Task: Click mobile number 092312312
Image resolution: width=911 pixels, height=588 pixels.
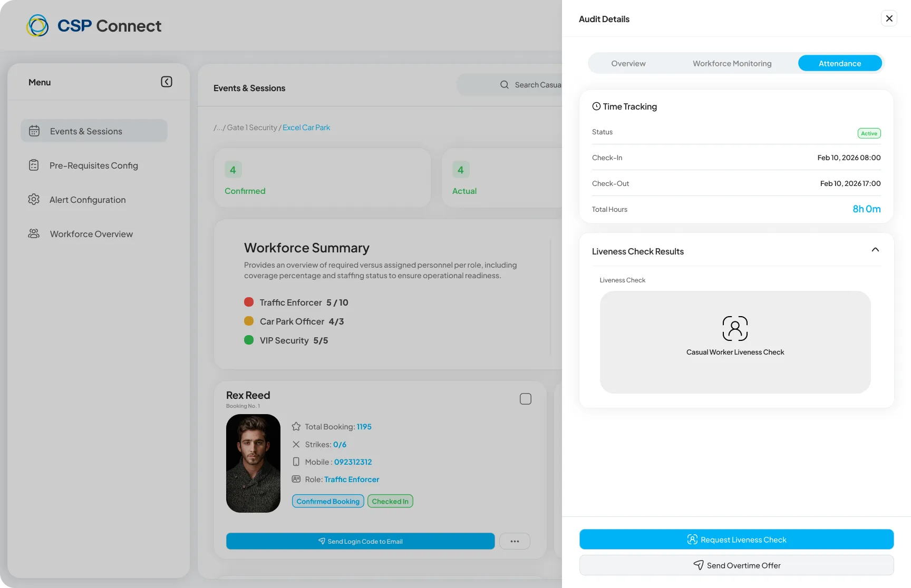Action: [353, 462]
